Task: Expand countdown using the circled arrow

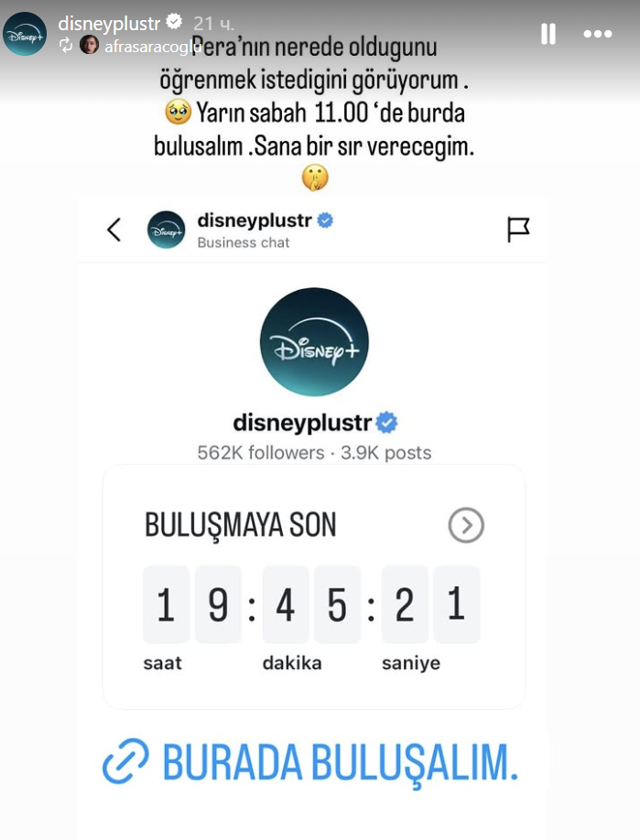Action: click(x=466, y=525)
